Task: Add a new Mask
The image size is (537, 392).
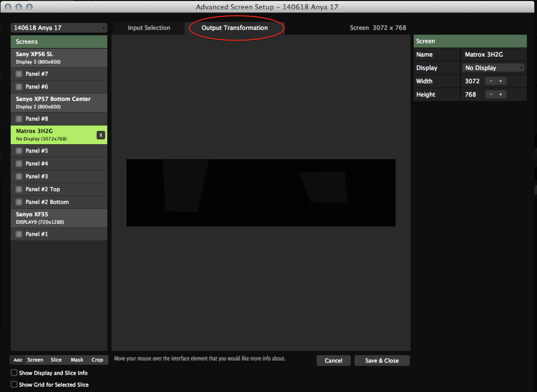Action: [x=77, y=360]
